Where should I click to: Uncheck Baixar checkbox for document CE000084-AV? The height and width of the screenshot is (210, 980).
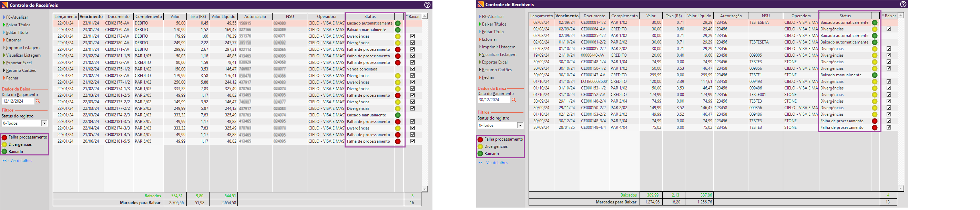coord(888,29)
